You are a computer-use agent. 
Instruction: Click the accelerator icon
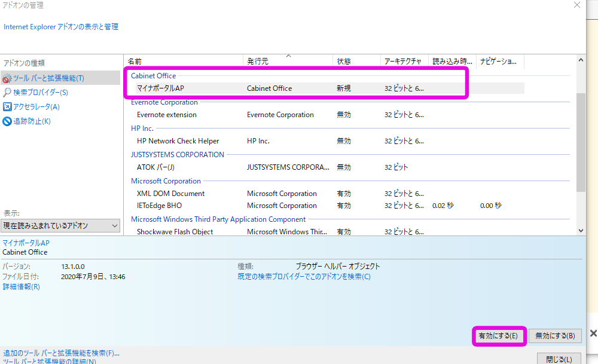click(x=7, y=107)
